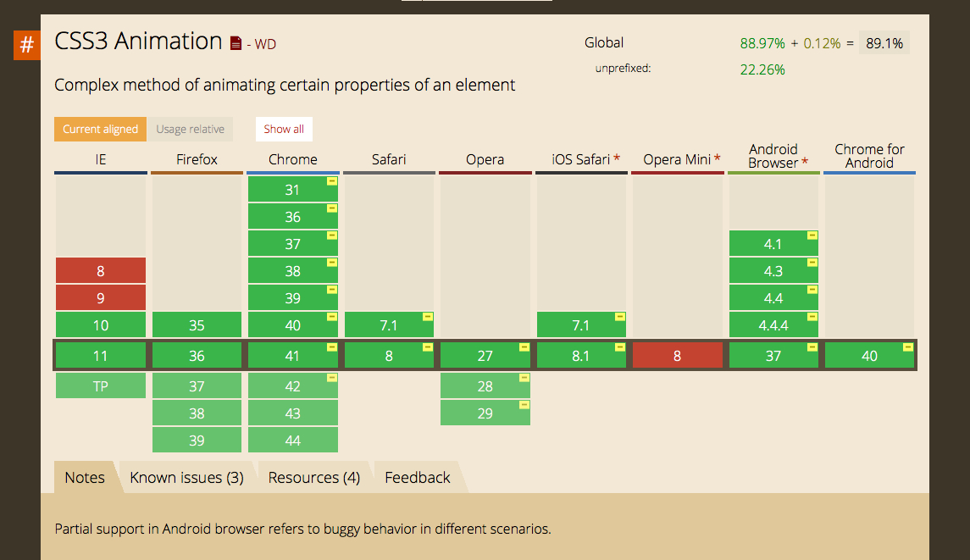This screenshot has height=560, width=970.
Task: Click the red Opera Mini 8 cell
Action: (678, 355)
